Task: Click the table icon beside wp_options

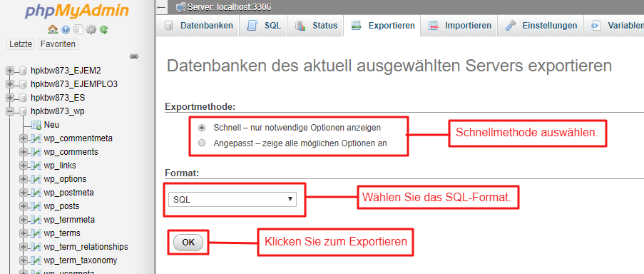Action: 36,179
